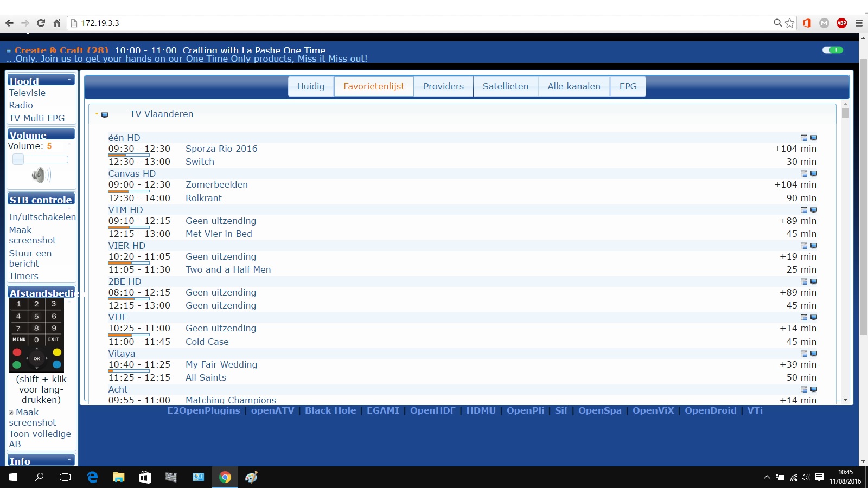
Task: Click the OK button on the remote control
Action: coord(37,358)
